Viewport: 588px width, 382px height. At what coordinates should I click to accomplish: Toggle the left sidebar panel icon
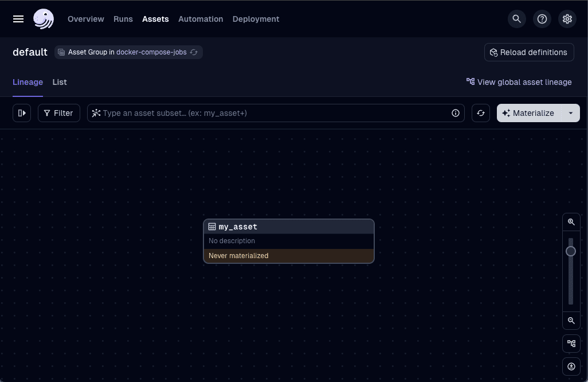click(22, 113)
